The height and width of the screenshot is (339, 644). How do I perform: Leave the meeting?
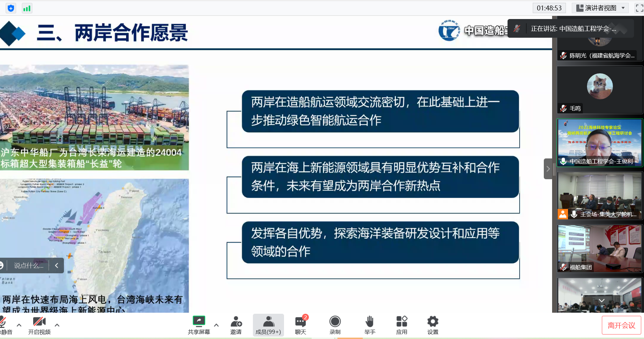[x=621, y=325]
